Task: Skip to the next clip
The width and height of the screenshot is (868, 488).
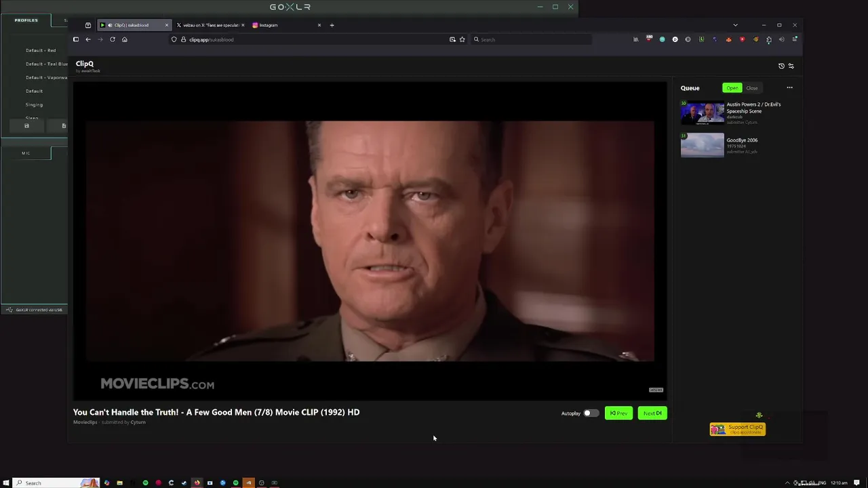Action: [652, 413]
